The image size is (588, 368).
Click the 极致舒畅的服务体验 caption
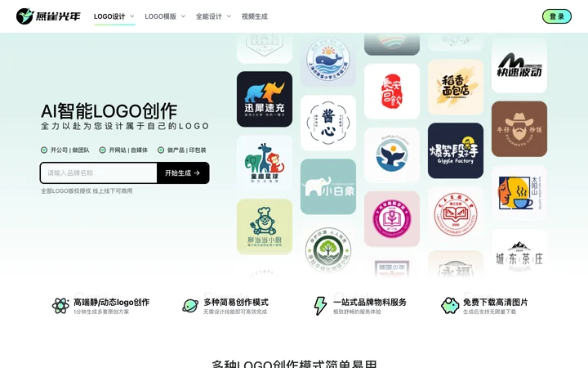coord(357,312)
